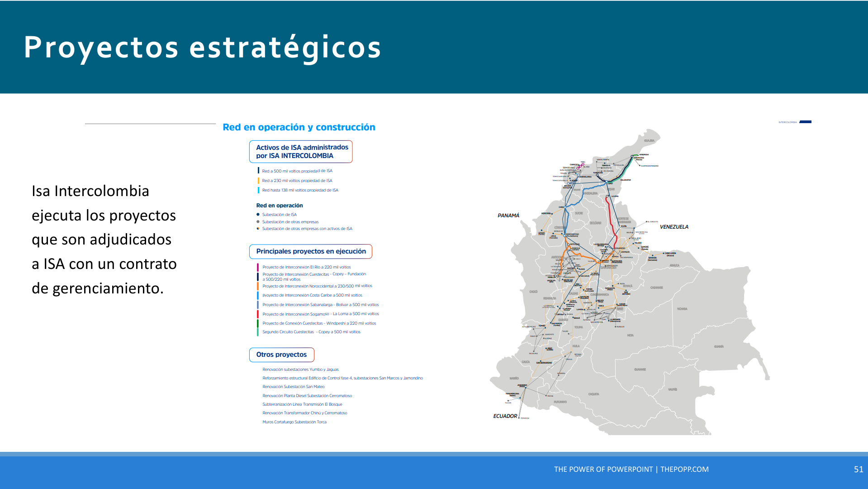This screenshot has height=489, width=868.
Task: Click the 'VENEZUELA' label on the map
Action: [674, 227]
